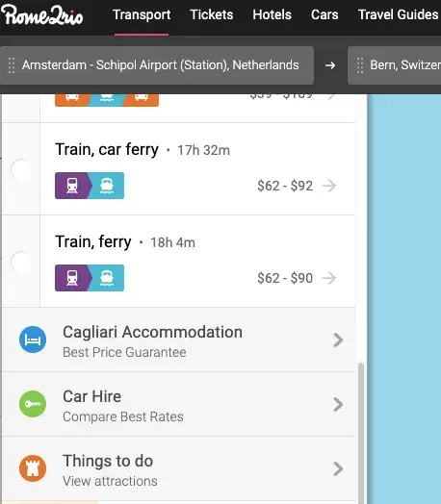The height and width of the screenshot is (504, 441).
Task: Click the blue ferry icon in Train, ferry route
Action: coord(107,278)
